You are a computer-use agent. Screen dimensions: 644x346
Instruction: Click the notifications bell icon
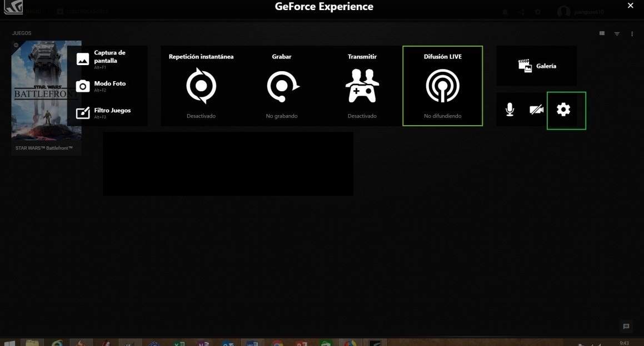click(x=505, y=12)
